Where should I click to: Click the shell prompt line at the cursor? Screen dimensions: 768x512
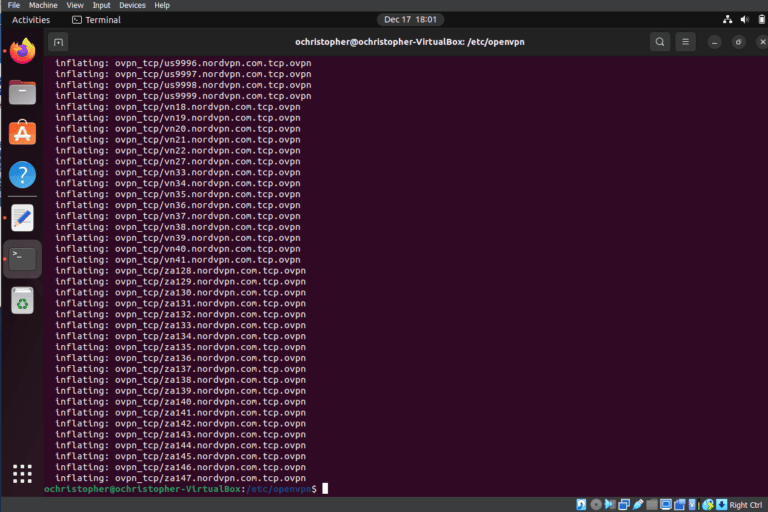click(x=186, y=489)
